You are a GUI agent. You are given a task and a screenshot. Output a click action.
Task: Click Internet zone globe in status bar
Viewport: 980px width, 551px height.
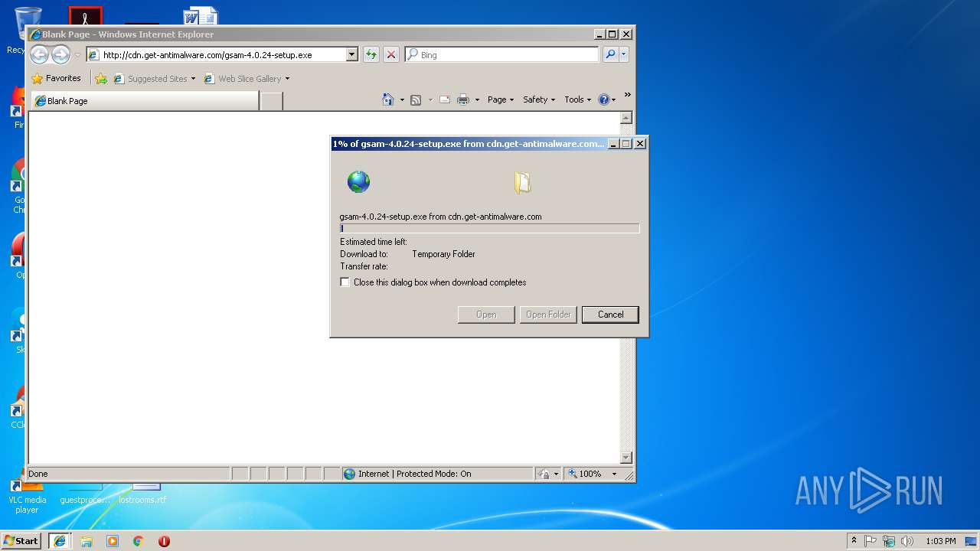[350, 474]
